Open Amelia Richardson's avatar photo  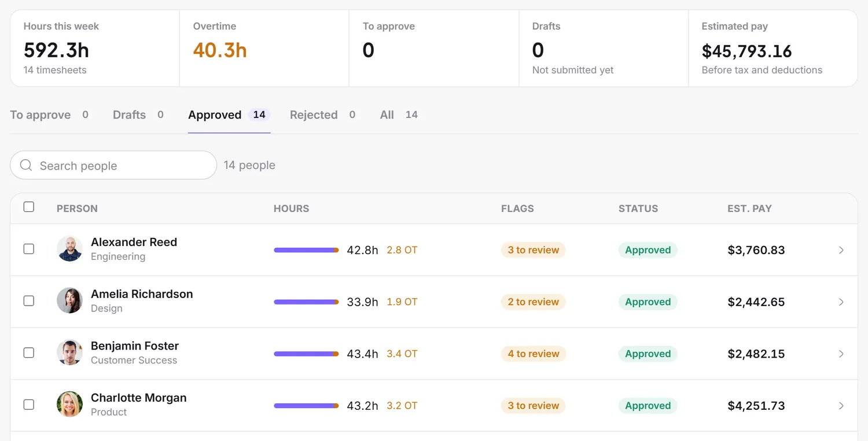pyautogui.click(x=69, y=301)
